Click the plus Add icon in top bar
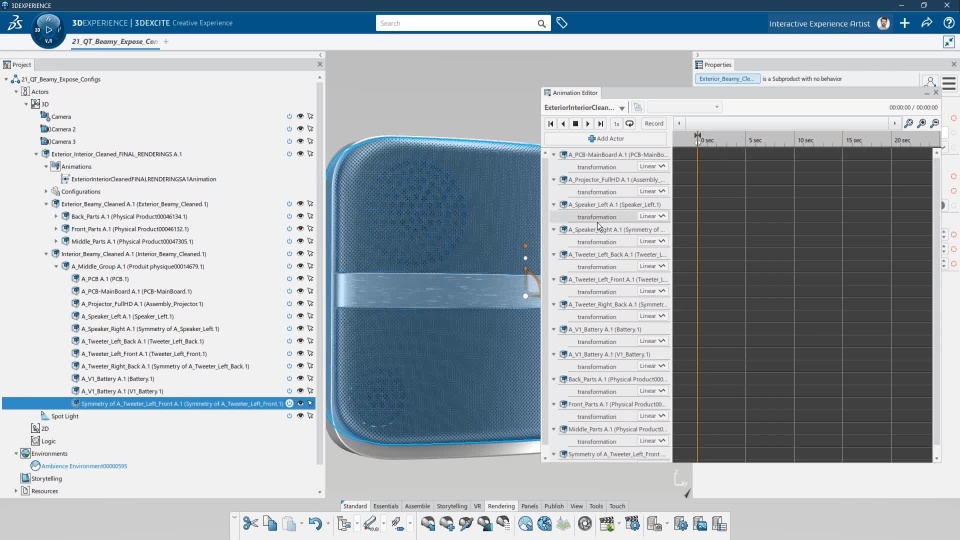 pyautogui.click(x=905, y=23)
